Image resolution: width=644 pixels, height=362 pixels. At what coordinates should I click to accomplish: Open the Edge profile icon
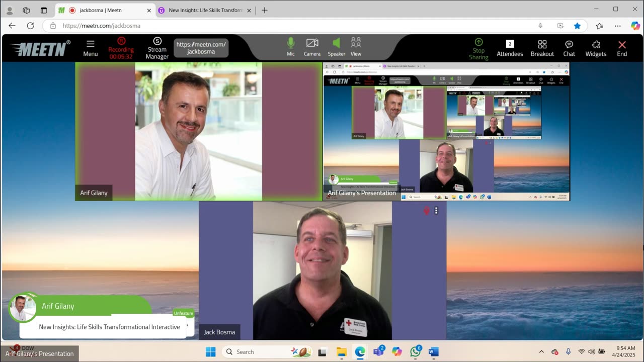point(10,10)
